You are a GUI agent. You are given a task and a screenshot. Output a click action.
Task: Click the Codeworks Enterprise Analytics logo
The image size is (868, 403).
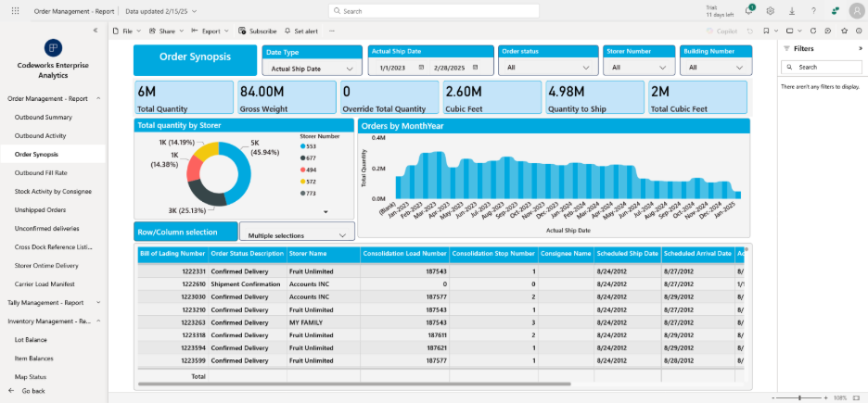coord(53,47)
